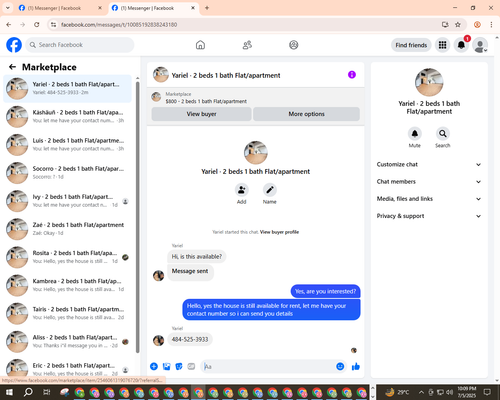Open the Luis conversation
The image size is (500, 400).
pyautogui.click(x=67, y=145)
